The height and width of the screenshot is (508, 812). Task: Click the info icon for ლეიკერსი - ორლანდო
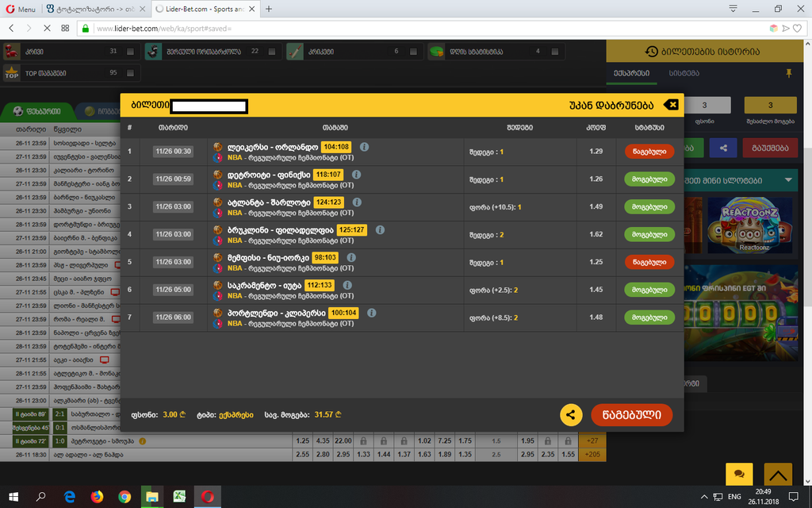(x=365, y=147)
